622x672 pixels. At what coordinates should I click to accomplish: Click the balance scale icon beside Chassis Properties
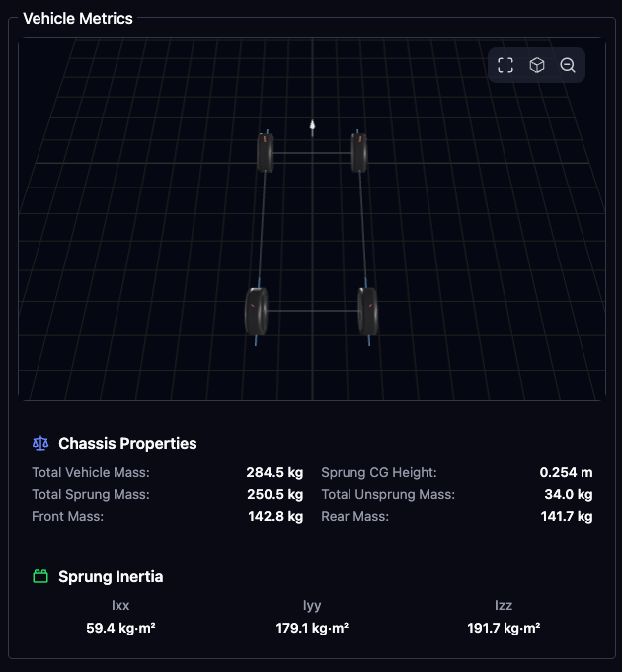tap(40, 444)
